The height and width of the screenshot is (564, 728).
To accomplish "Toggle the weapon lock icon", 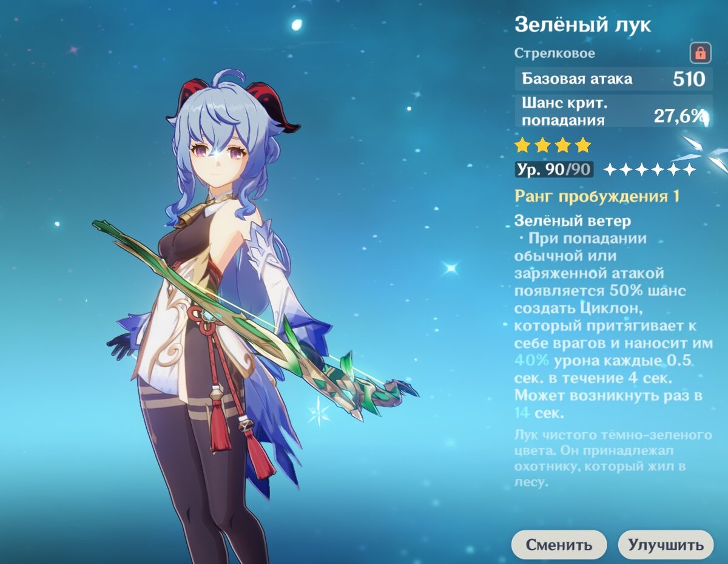I will click(700, 53).
